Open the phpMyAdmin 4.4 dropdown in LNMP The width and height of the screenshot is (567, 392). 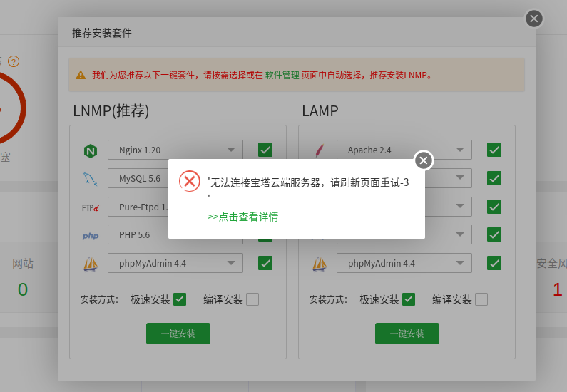(x=175, y=263)
